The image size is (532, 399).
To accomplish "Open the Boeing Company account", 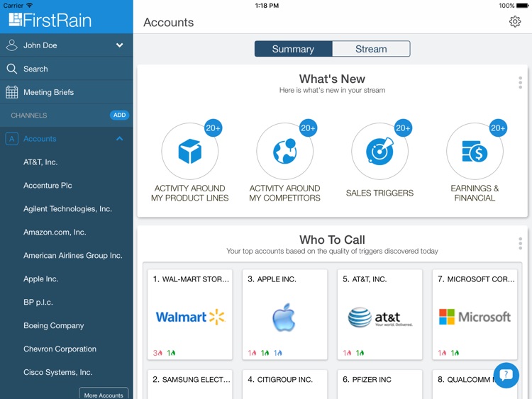I will [54, 326].
